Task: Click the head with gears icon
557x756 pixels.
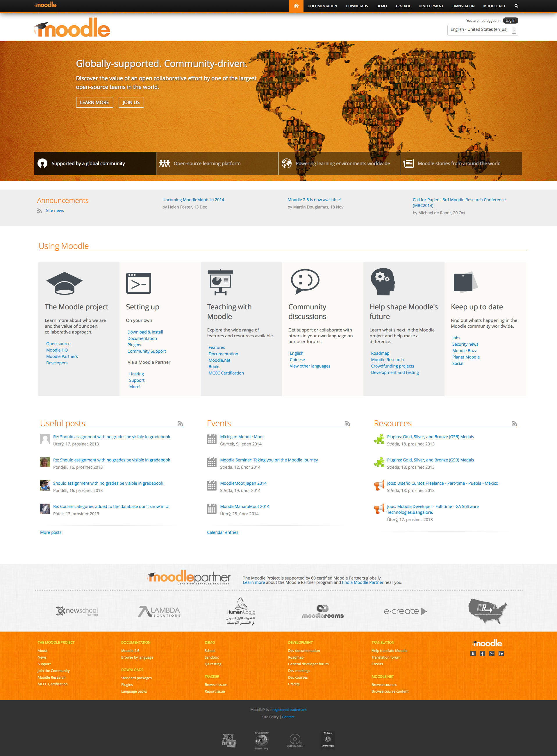Action: tap(383, 282)
